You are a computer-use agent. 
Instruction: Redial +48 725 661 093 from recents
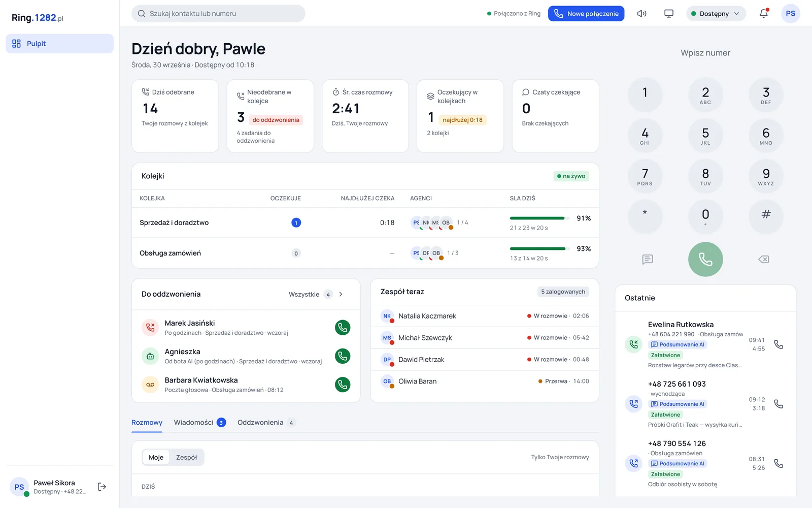click(x=779, y=404)
